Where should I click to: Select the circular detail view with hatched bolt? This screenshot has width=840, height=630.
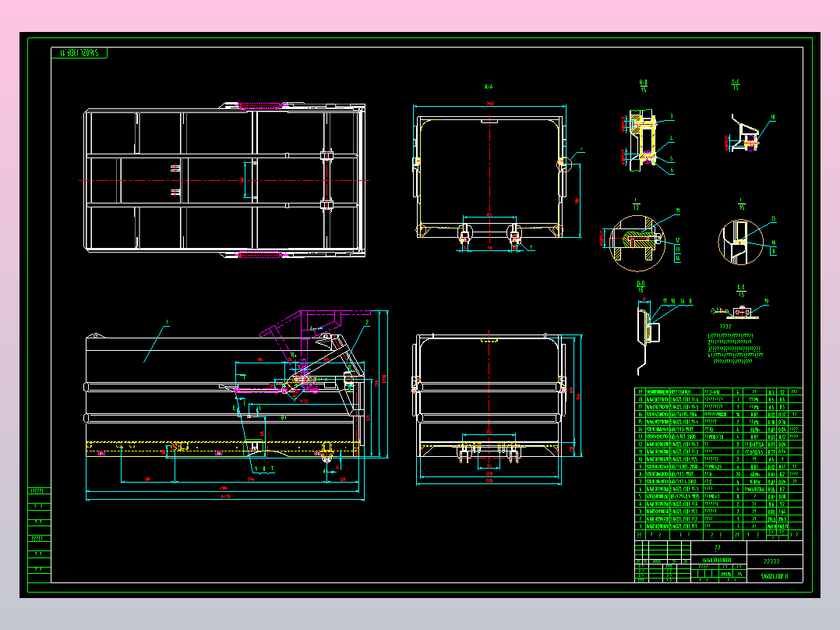tap(637, 242)
